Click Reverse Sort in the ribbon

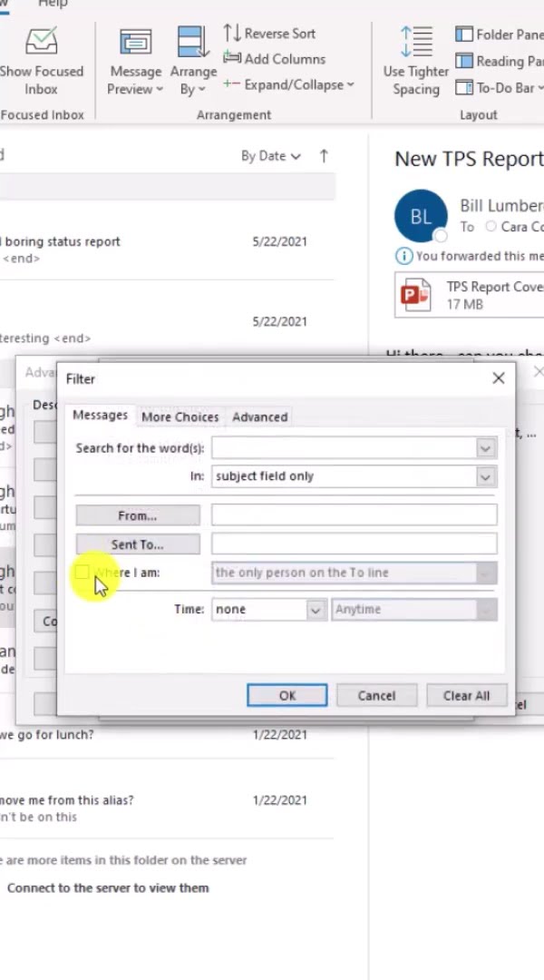click(x=269, y=34)
